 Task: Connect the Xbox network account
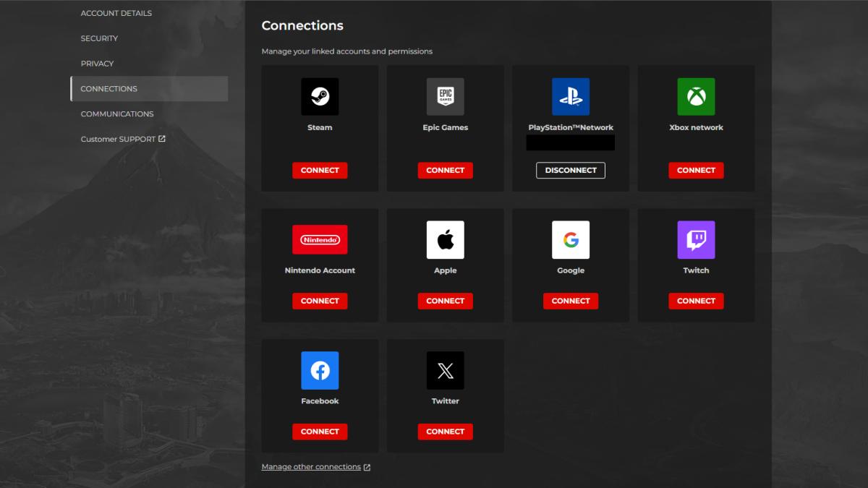pyautogui.click(x=696, y=171)
